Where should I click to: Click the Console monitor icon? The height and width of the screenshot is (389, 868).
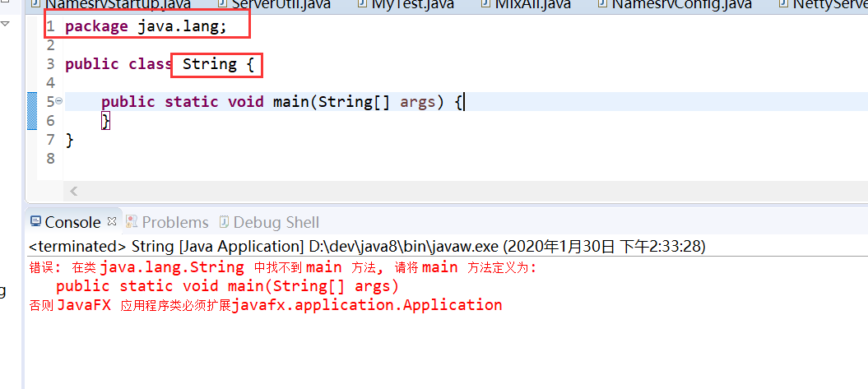(35, 222)
